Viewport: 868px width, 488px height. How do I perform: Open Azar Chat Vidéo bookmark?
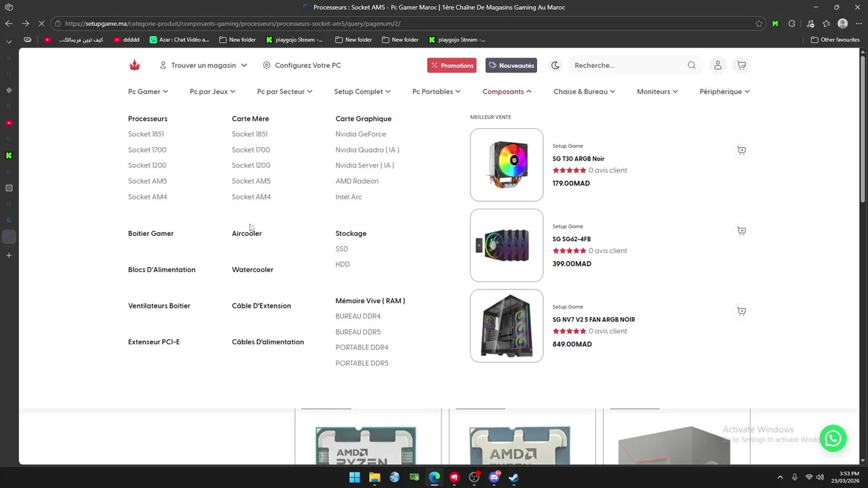point(179,40)
